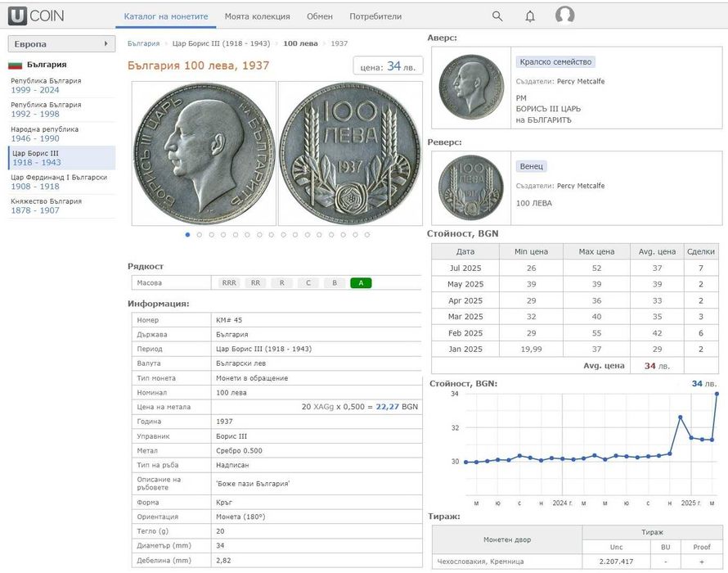Click the Mar 2025 row date

pyautogui.click(x=465, y=317)
